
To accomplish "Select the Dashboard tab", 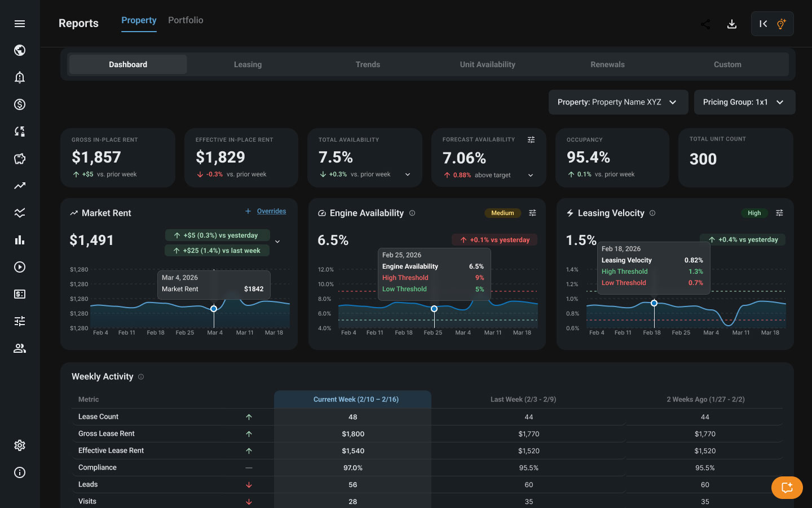I will pyautogui.click(x=128, y=64).
